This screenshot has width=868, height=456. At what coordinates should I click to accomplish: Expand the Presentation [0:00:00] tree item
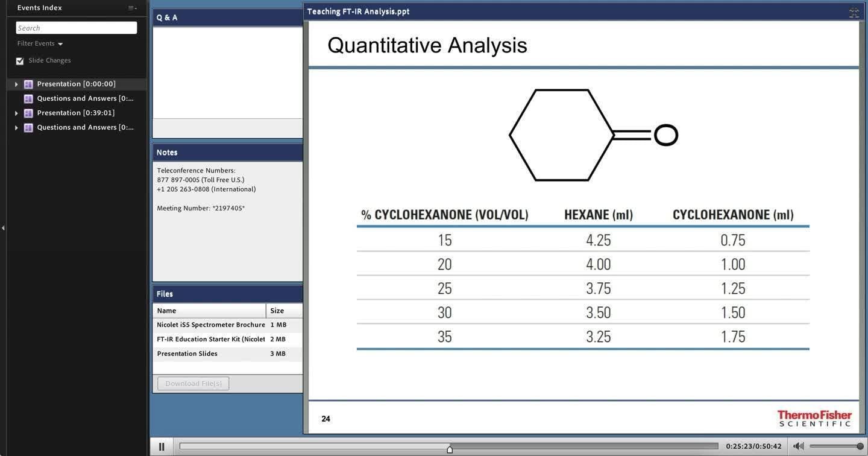[x=16, y=84]
